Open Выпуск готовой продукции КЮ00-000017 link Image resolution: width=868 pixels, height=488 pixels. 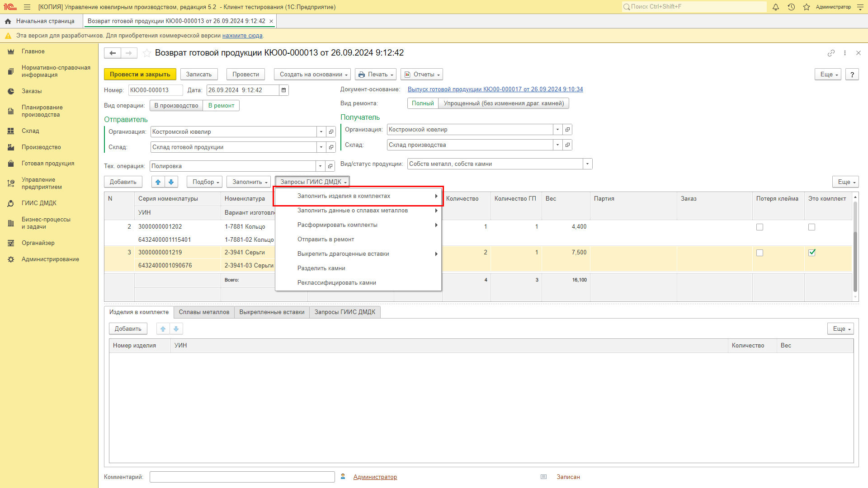pos(495,89)
